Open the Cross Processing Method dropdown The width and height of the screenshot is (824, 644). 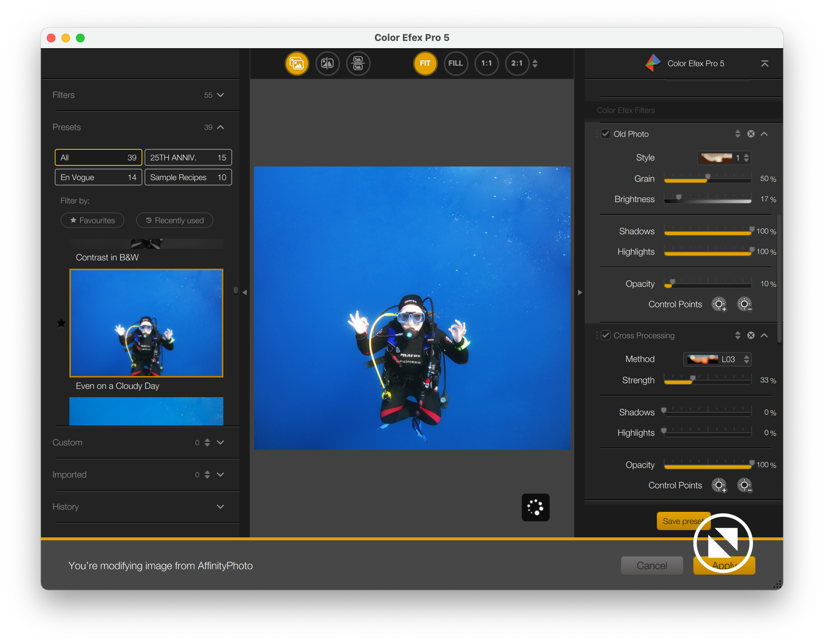coord(717,359)
